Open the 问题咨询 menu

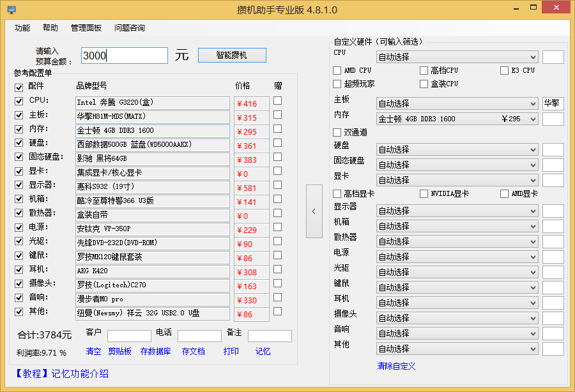[130, 28]
